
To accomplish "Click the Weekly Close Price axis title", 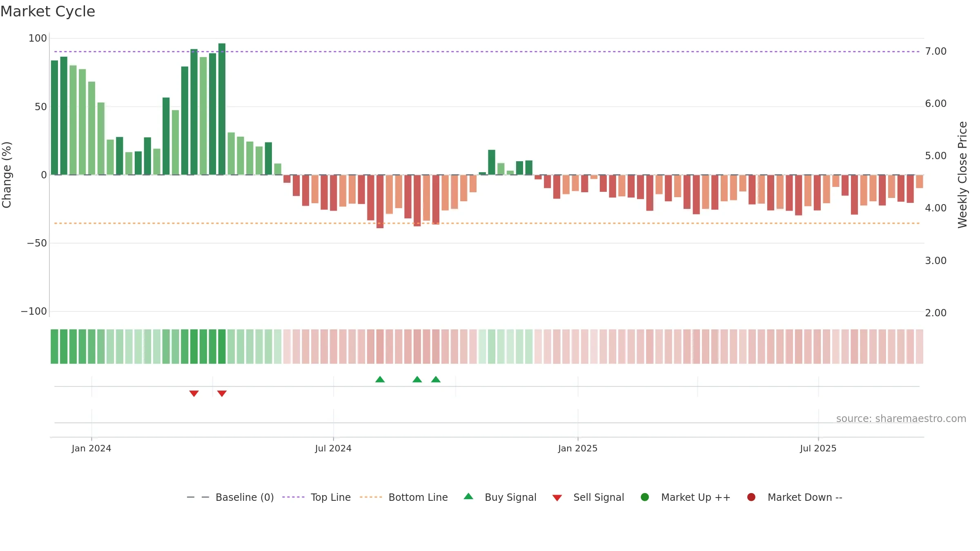I will click(962, 175).
